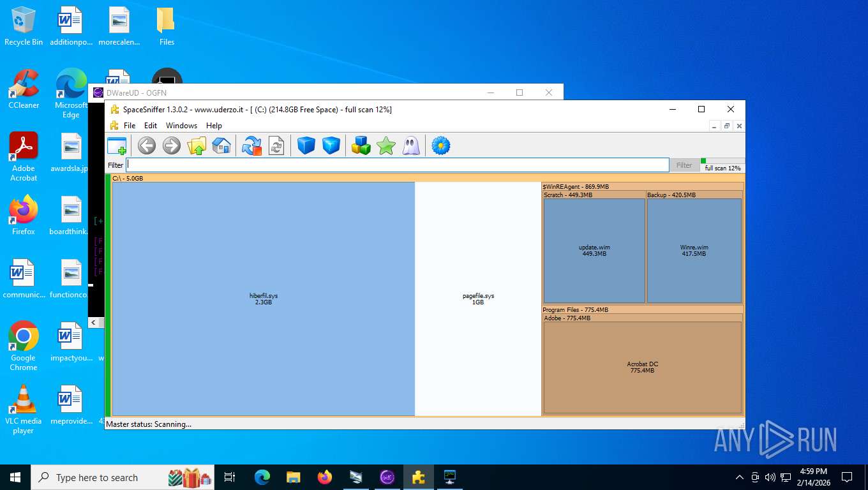Click the Master status: Scanning... text
The height and width of the screenshot is (490, 868).
tap(149, 424)
